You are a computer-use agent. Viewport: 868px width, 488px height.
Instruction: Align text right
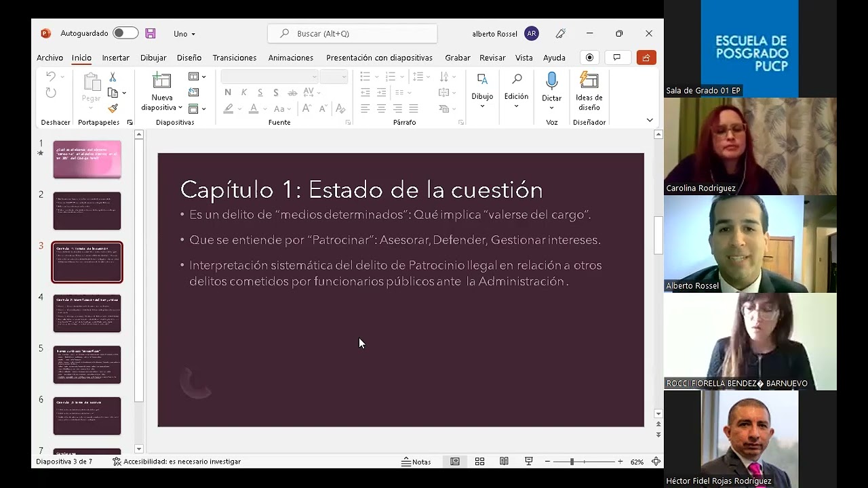pos(397,108)
